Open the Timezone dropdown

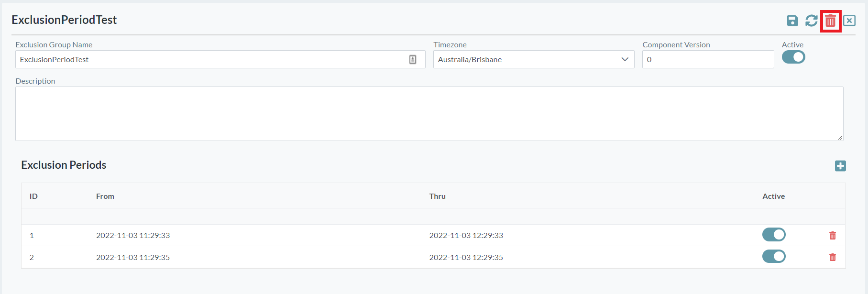click(x=533, y=59)
